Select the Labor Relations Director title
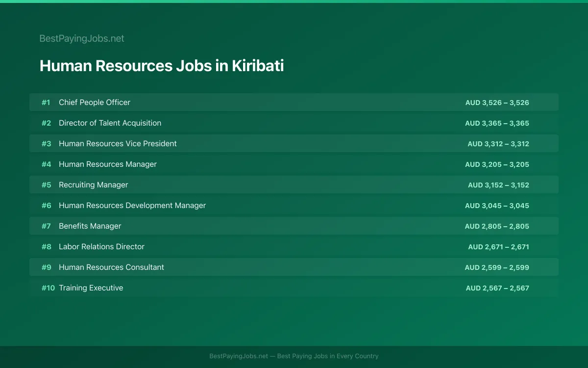 coord(101,247)
